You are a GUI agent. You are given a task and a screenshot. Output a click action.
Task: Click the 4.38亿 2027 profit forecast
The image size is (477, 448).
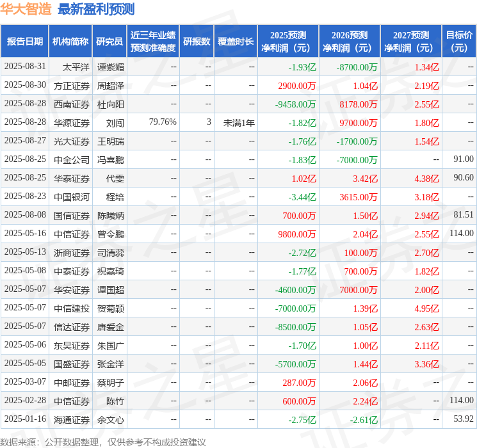pyautogui.click(x=427, y=179)
